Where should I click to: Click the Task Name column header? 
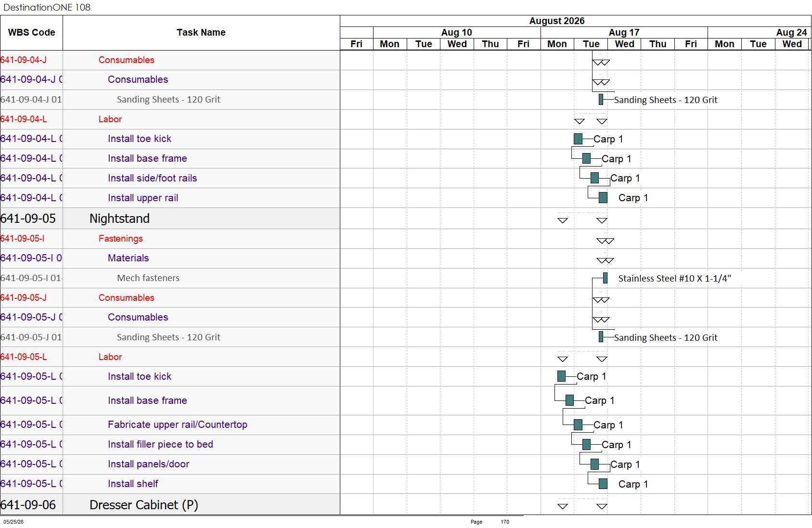tap(201, 32)
